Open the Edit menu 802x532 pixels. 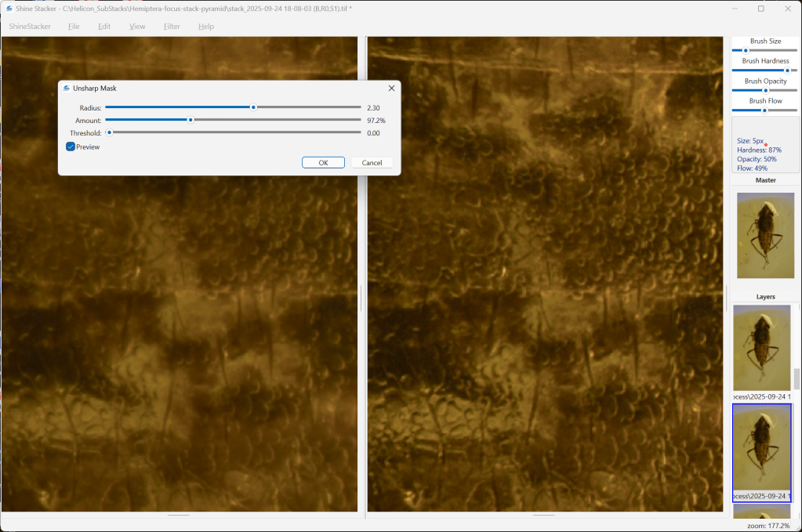[104, 26]
